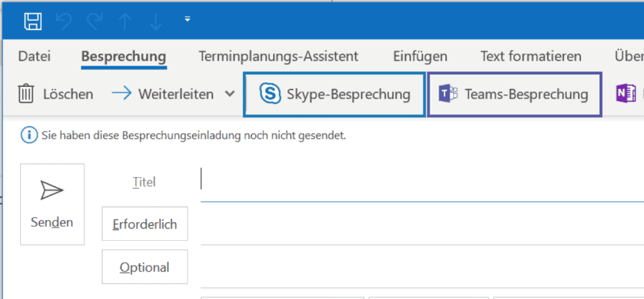644x299 pixels.
Task: Click the Save floppy disk icon
Action: click(33, 21)
